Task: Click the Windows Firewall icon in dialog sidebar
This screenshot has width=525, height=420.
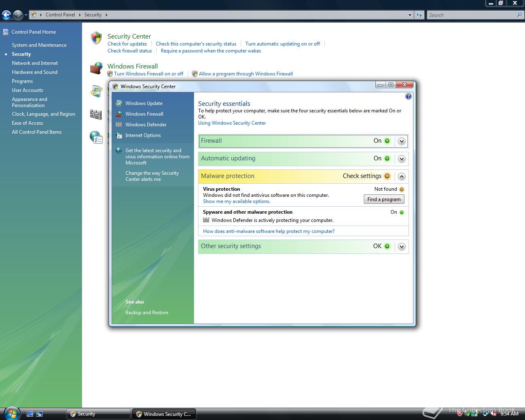Action: tap(119, 114)
